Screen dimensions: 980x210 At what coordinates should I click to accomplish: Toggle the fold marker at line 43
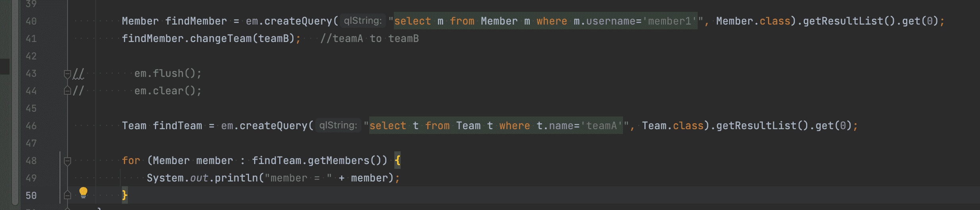[68, 74]
